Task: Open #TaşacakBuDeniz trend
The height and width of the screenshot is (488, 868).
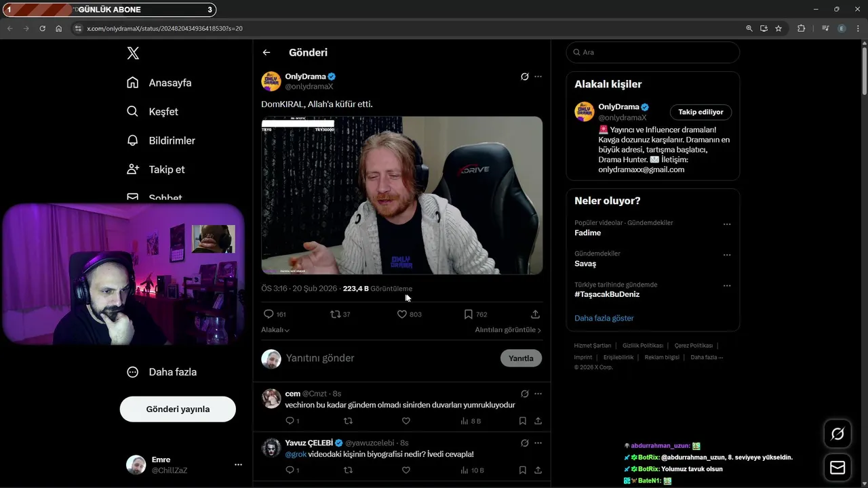Action: pyautogui.click(x=607, y=294)
